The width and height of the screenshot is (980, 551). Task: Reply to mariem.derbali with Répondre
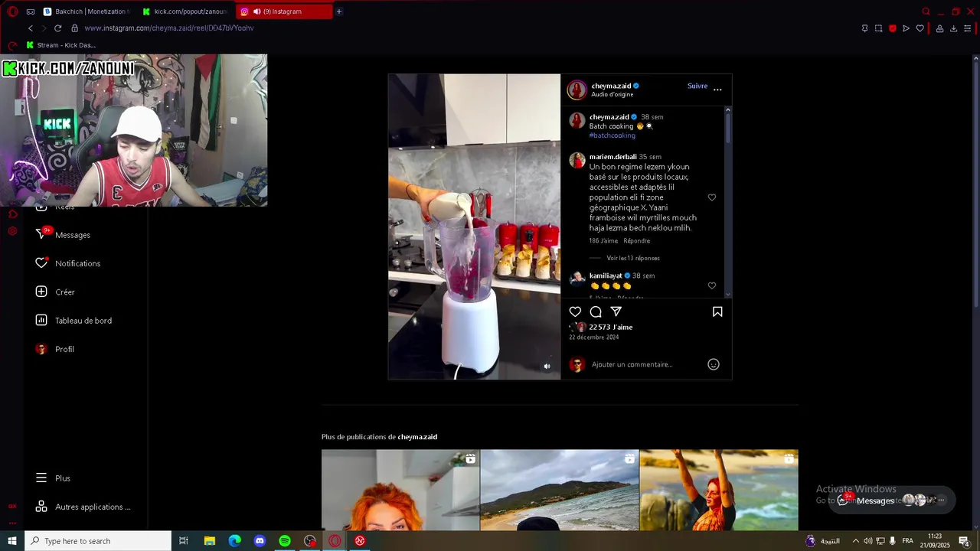pos(637,241)
